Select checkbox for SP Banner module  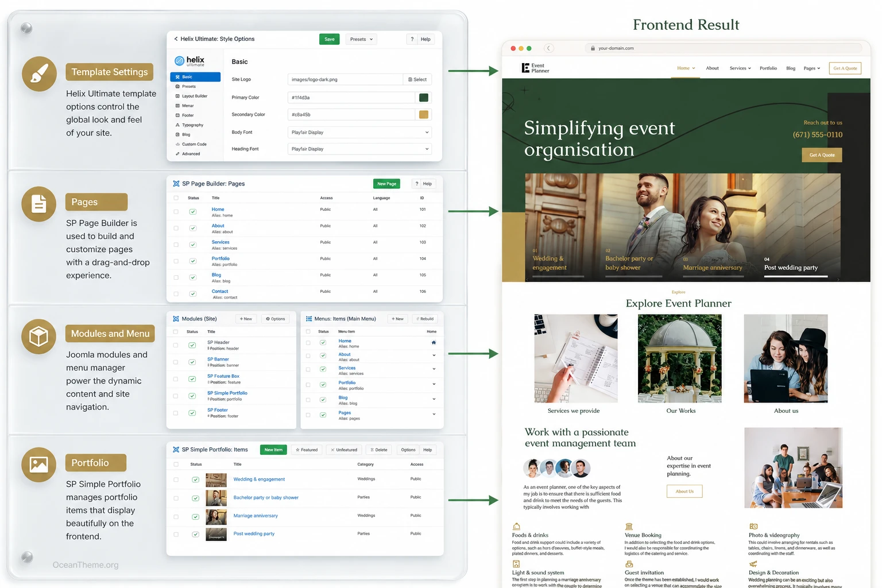click(176, 362)
